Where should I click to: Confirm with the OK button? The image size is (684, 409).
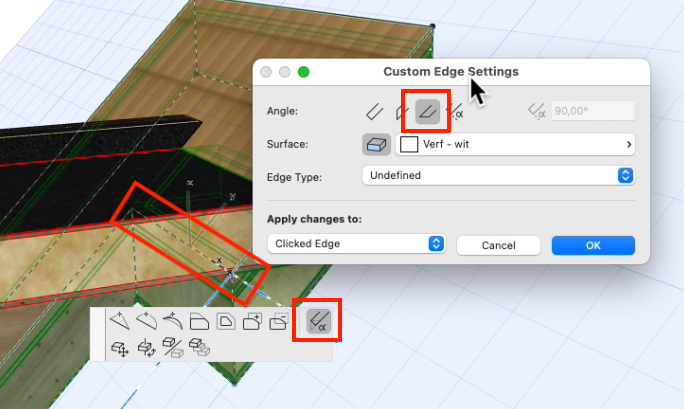[593, 245]
